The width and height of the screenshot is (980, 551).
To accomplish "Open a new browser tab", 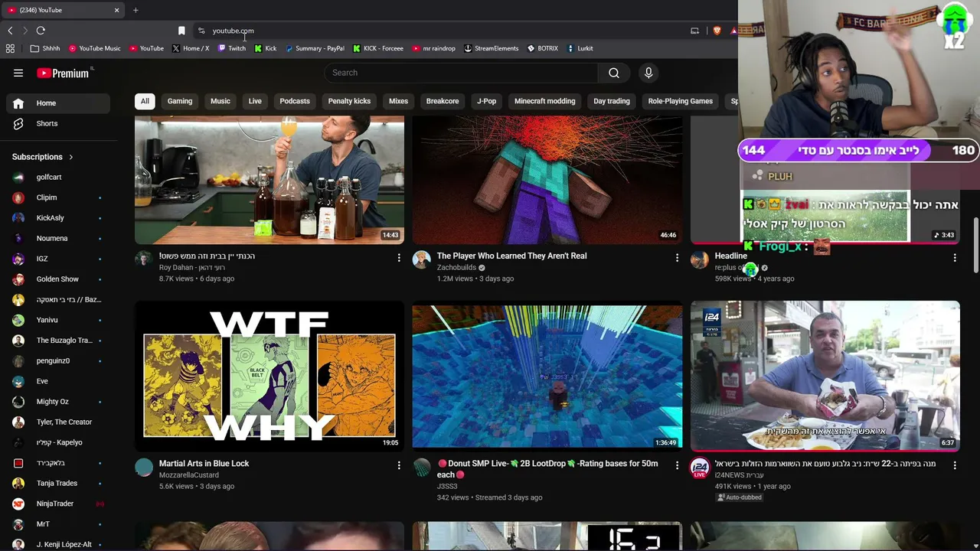I will 136,10.
